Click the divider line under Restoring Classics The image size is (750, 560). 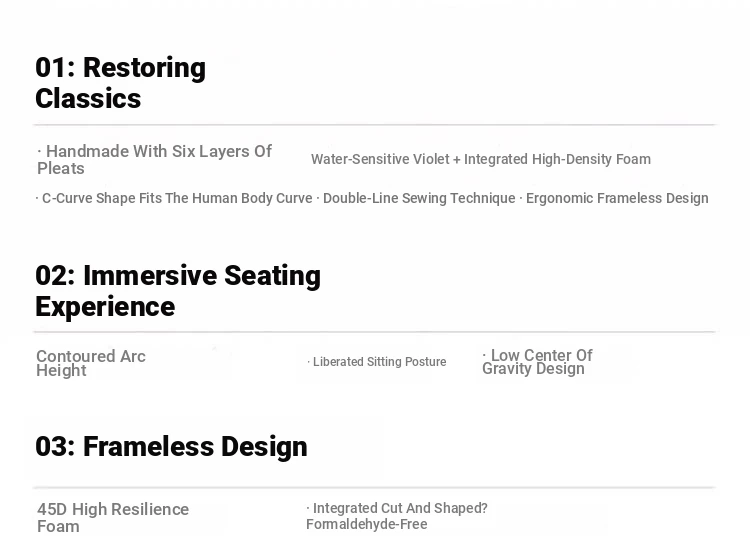[375, 125]
